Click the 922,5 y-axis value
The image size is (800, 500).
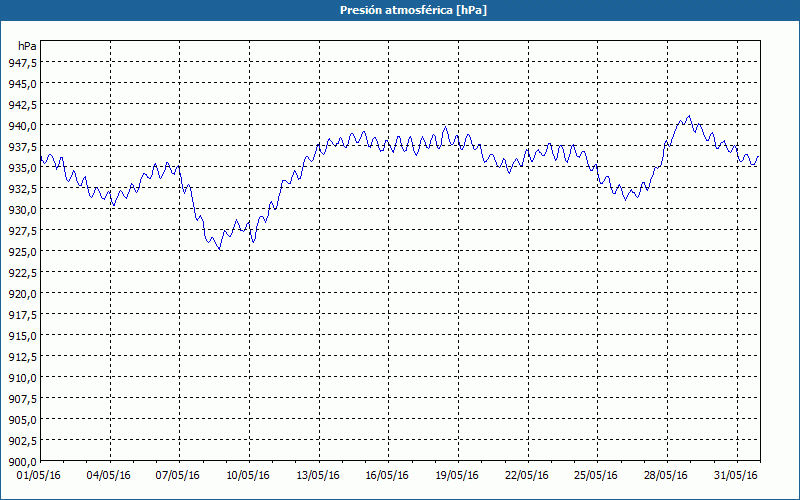click(x=22, y=272)
